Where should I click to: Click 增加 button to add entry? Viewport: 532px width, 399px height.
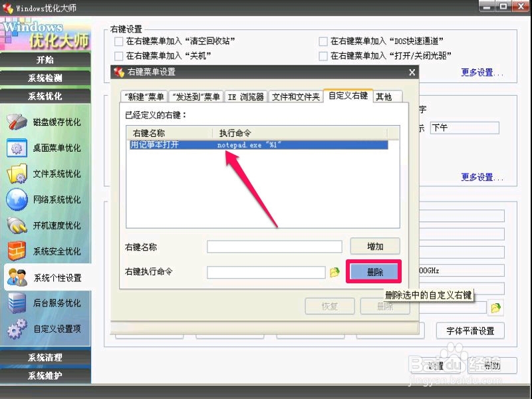click(x=375, y=246)
